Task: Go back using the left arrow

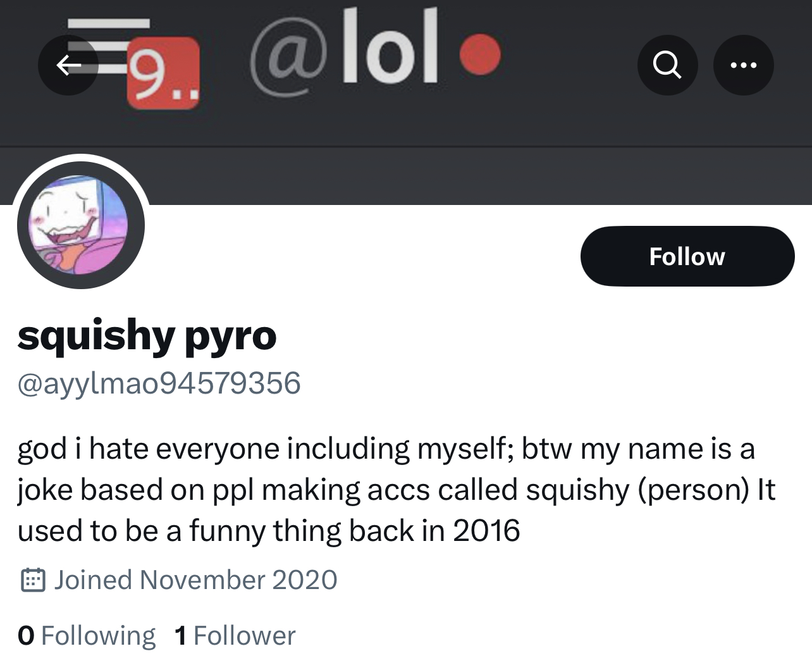Action: tap(68, 65)
